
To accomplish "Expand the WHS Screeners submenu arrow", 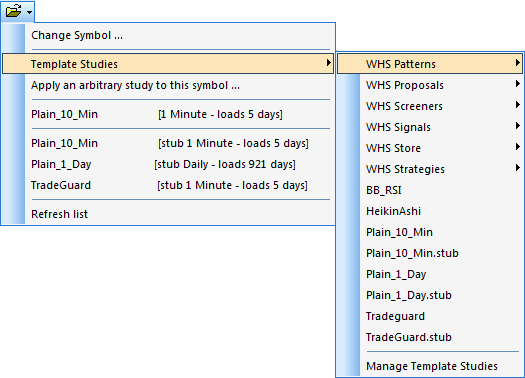I will tap(518, 105).
